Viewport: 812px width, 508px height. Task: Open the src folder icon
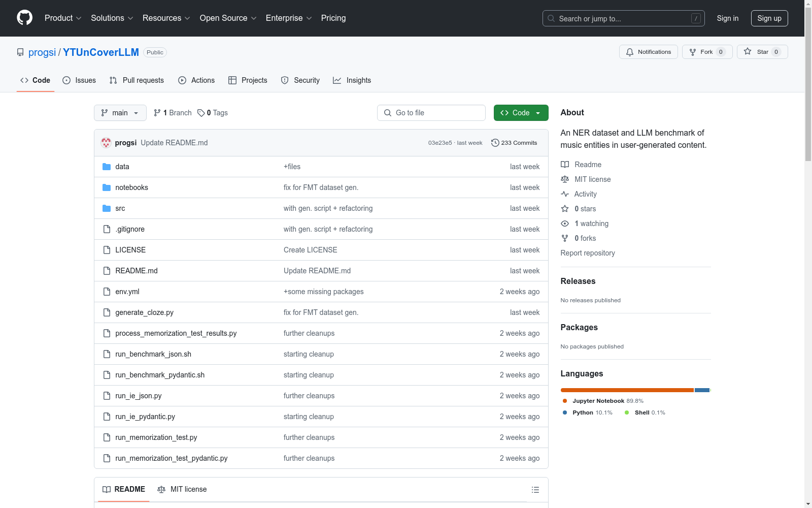107,208
